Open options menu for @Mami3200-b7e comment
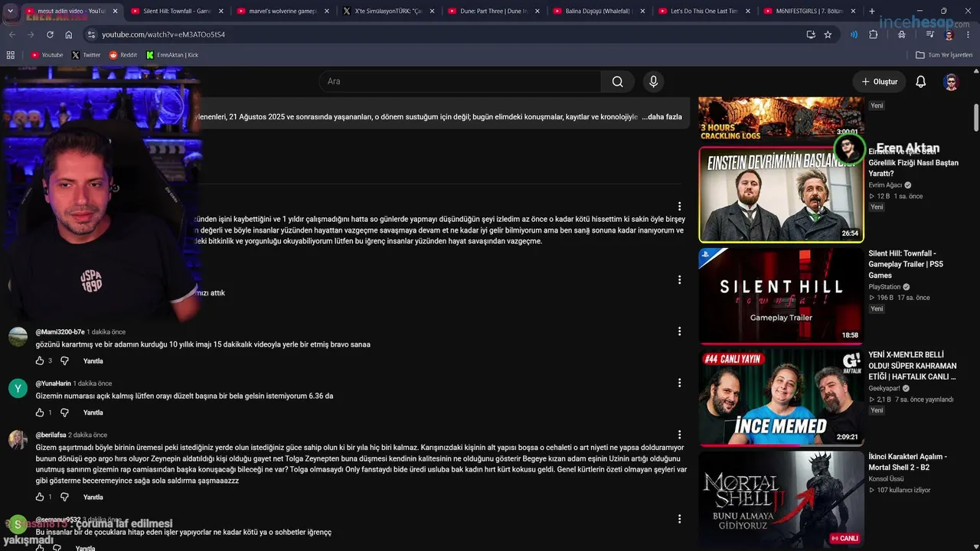The height and width of the screenshot is (551, 980). (679, 331)
